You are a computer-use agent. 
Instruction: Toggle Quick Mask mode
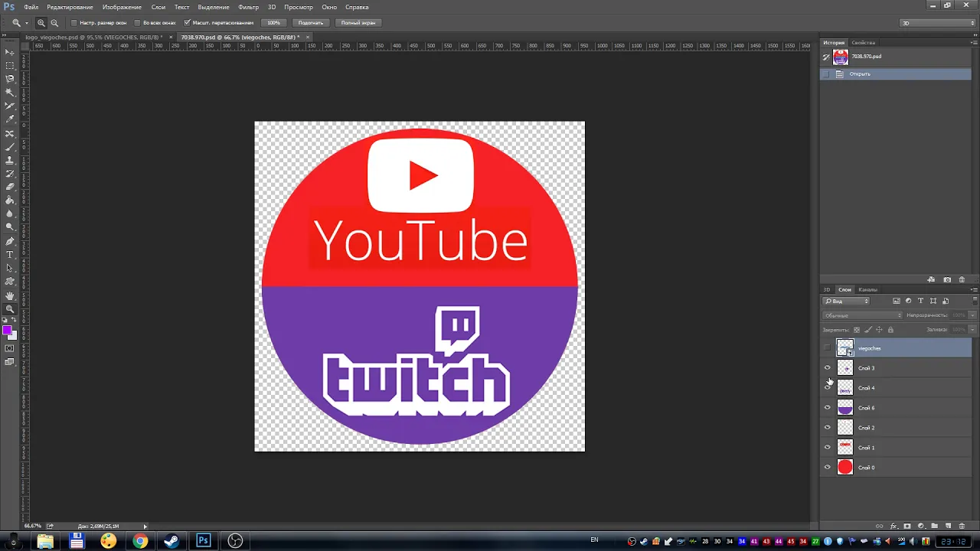click(10, 348)
